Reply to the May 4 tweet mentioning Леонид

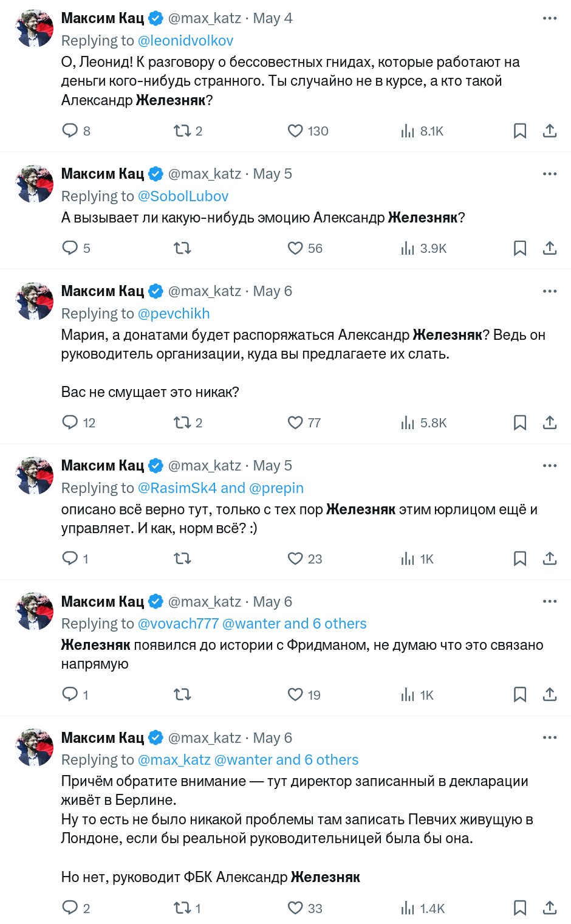70,131
